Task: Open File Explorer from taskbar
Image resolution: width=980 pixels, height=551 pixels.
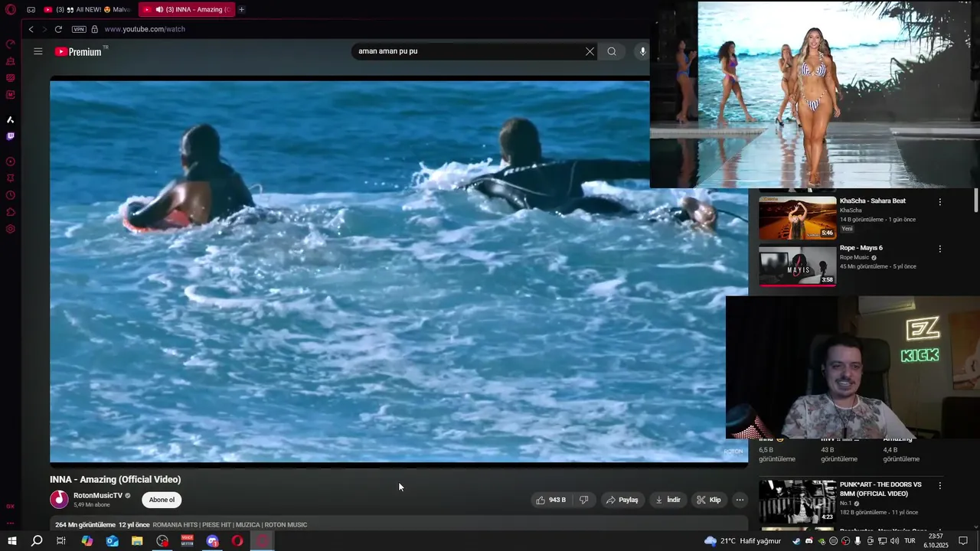Action: [x=137, y=541]
